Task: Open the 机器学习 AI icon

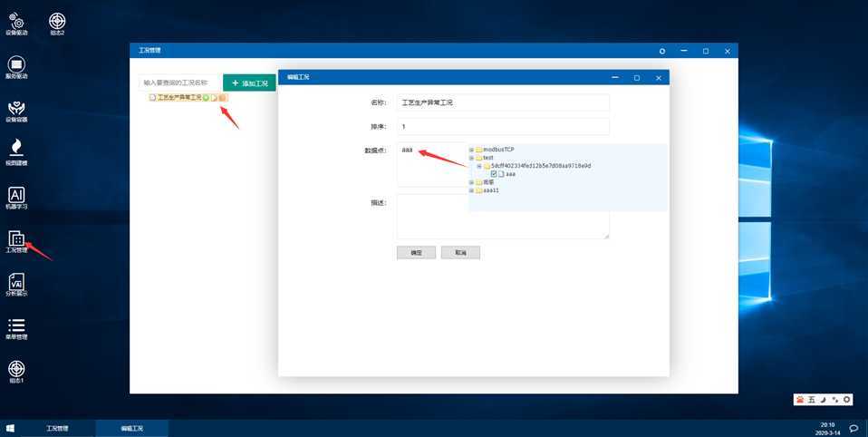Action: click(x=16, y=198)
